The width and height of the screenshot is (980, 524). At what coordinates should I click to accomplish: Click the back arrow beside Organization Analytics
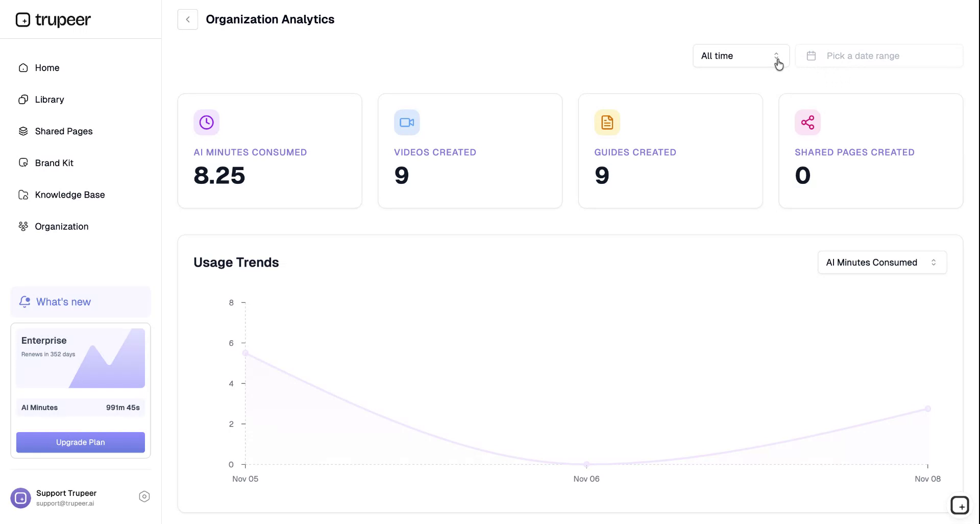tap(188, 19)
